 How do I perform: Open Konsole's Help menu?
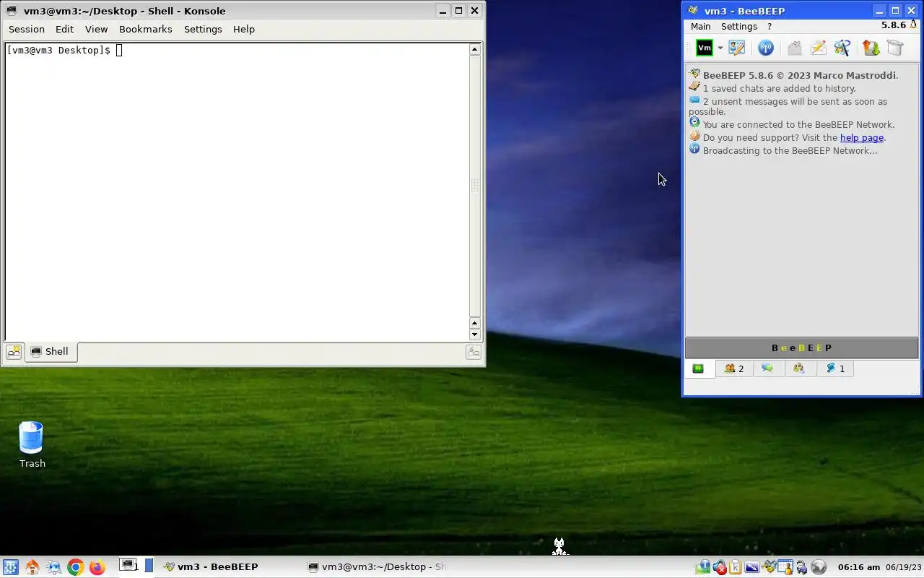pos(244,29)
